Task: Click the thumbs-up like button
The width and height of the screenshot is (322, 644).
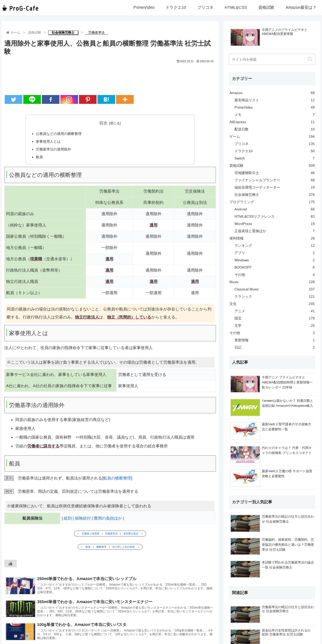Action: (x=11, y=563)
